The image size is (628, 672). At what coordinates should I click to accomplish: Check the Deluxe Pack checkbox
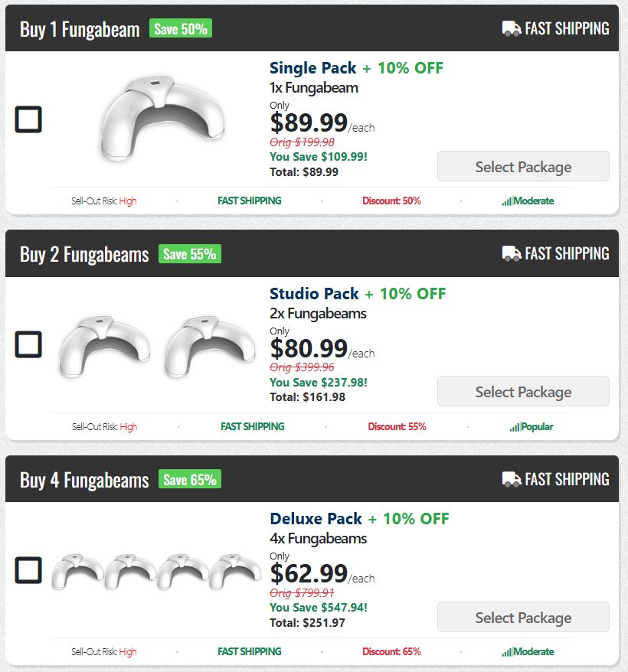[28, 570]
